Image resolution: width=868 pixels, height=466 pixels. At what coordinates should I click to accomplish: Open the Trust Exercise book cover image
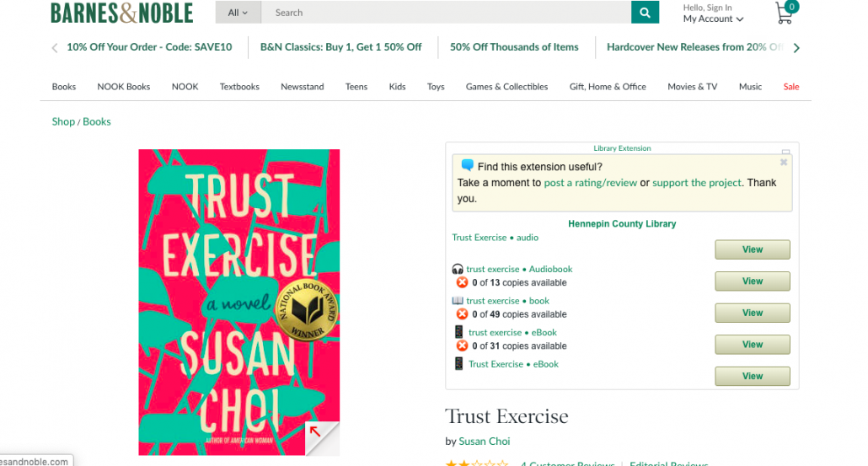pos(238,253)
